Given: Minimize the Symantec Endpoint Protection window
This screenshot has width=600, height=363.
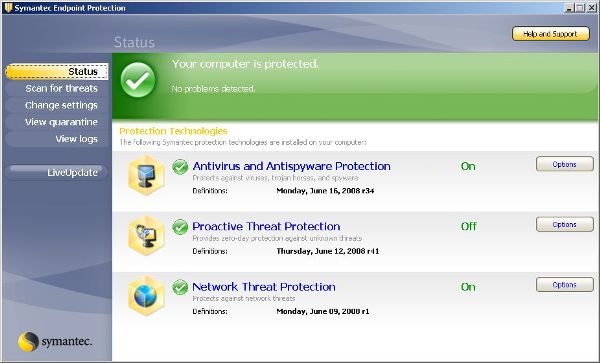Looking at the screenshot, I should [569, 8].
